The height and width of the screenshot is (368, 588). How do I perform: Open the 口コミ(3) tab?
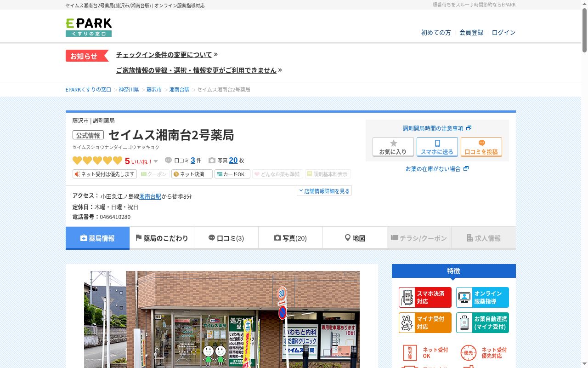click(x=226, y=238)
